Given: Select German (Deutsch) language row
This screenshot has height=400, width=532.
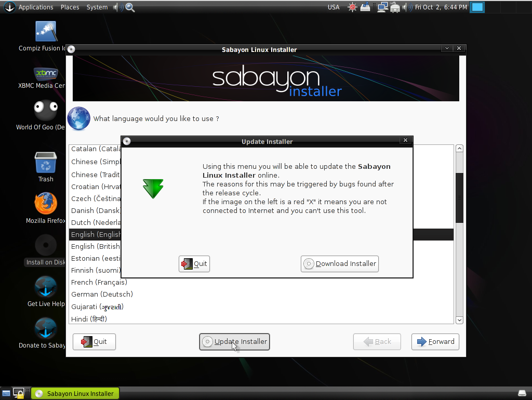Looking at the screenshot, I should click(x=261, y=294).
